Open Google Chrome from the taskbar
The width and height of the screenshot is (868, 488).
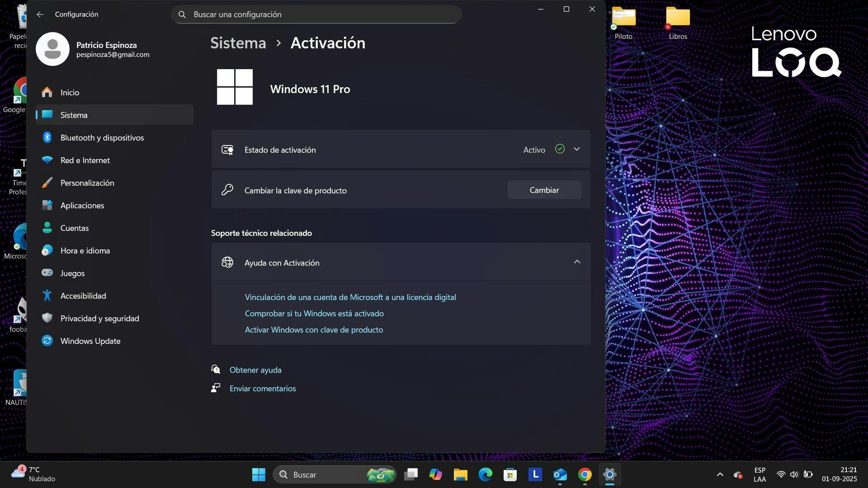[x=585, y=474]
